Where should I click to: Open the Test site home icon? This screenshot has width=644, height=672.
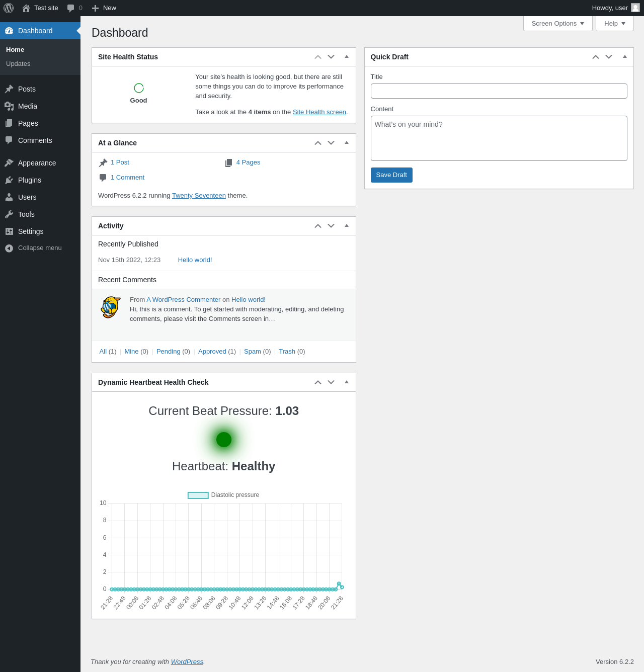tap(26, 8)
